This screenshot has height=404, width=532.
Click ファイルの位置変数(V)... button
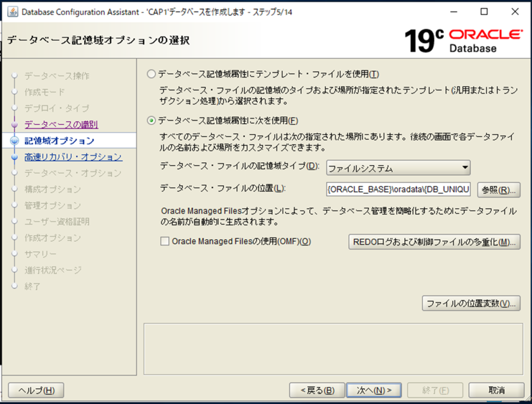coord(471,303)
